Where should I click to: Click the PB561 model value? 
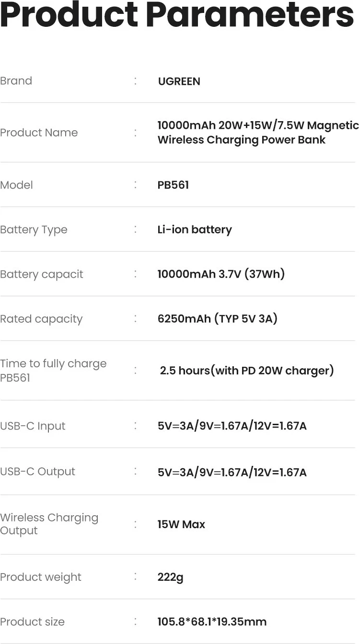pyautogui.click(x=173, y=185)
